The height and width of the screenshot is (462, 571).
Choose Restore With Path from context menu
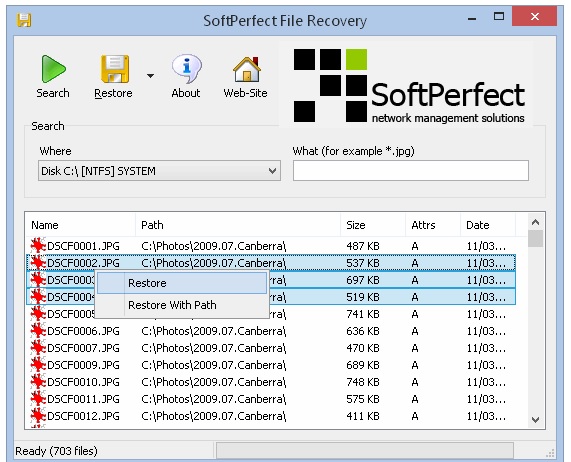point(181,305)
